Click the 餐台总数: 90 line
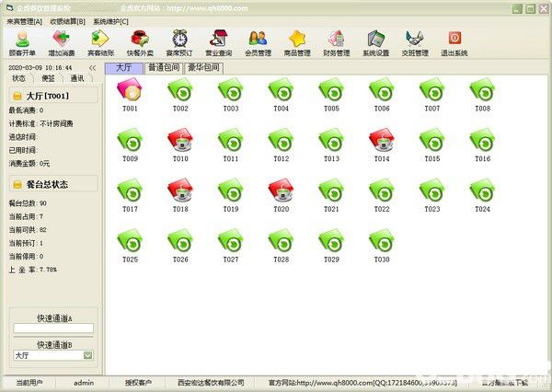Viewport: 552px width, 392px height. (28, 203)
